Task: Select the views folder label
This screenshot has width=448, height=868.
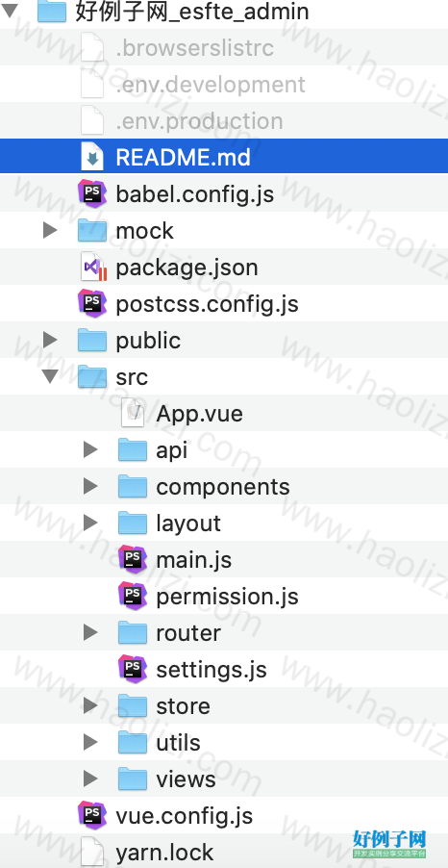Action: click(186, 779)
